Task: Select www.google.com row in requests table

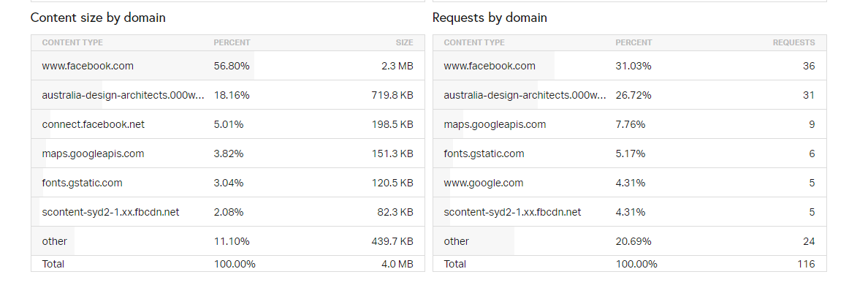Action: 483,183
